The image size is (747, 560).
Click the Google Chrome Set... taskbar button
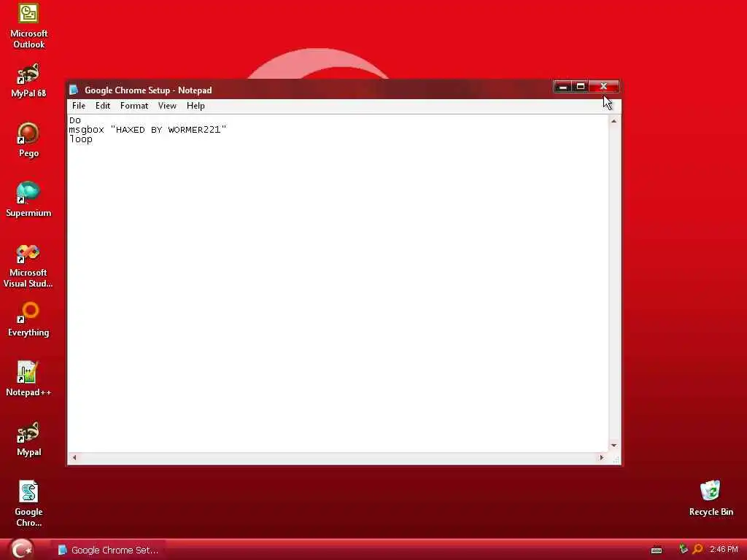(108, 550)
